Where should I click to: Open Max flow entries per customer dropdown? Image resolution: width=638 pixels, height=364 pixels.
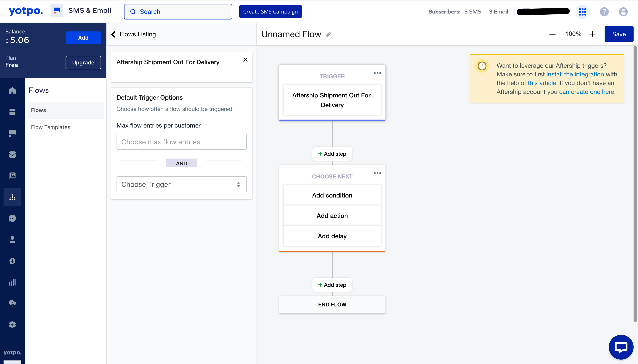(x=181, y=141)
